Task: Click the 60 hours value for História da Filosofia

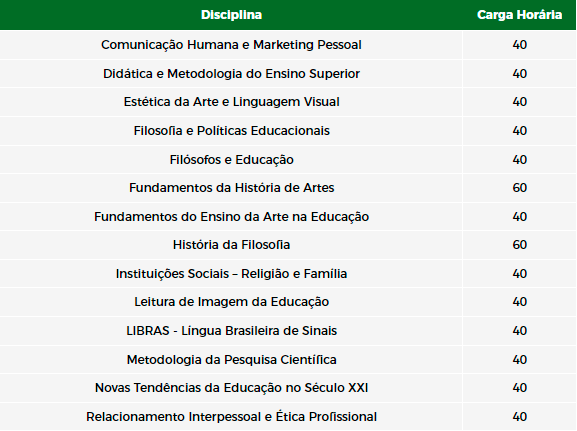Action: [520, 245]
